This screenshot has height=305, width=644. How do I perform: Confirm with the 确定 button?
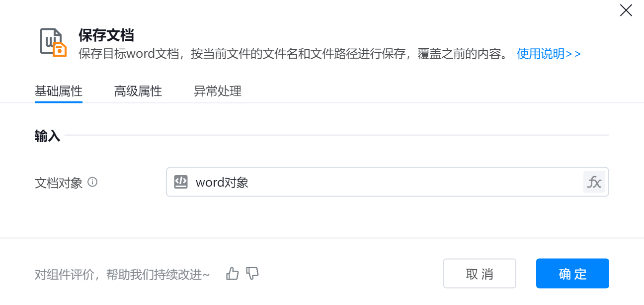click(x=572, y=274)
